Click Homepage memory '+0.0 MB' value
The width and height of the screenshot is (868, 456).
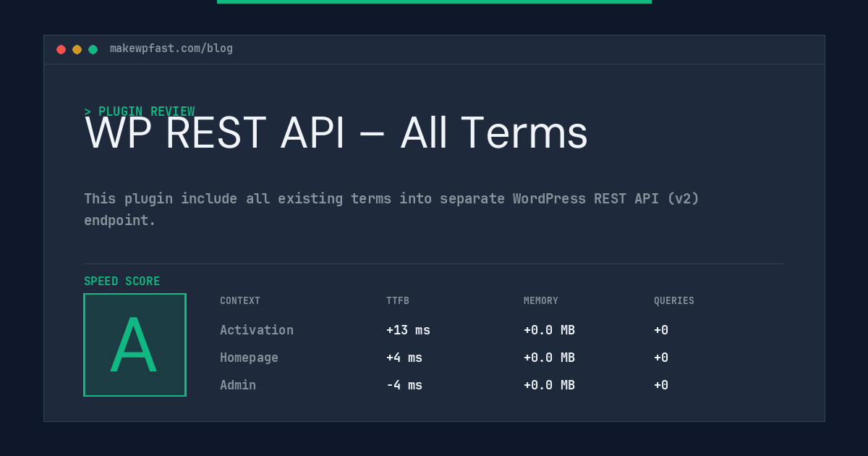(549, 358)
